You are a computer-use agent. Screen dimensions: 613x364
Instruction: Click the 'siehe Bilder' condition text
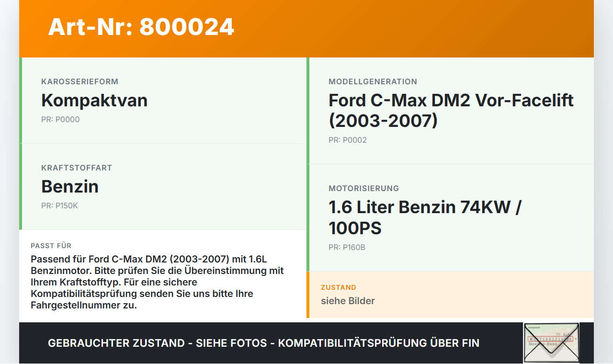point(348,301)
